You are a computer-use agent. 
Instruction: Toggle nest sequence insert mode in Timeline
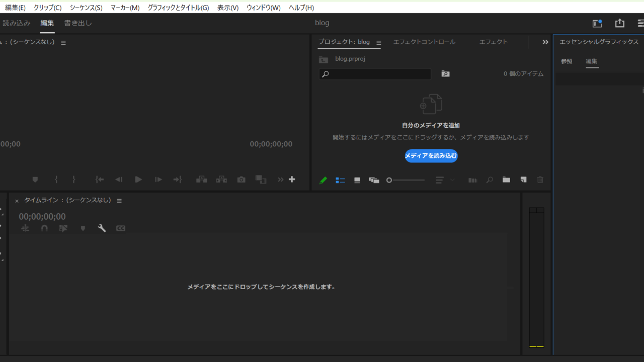(x=25, y=228)
